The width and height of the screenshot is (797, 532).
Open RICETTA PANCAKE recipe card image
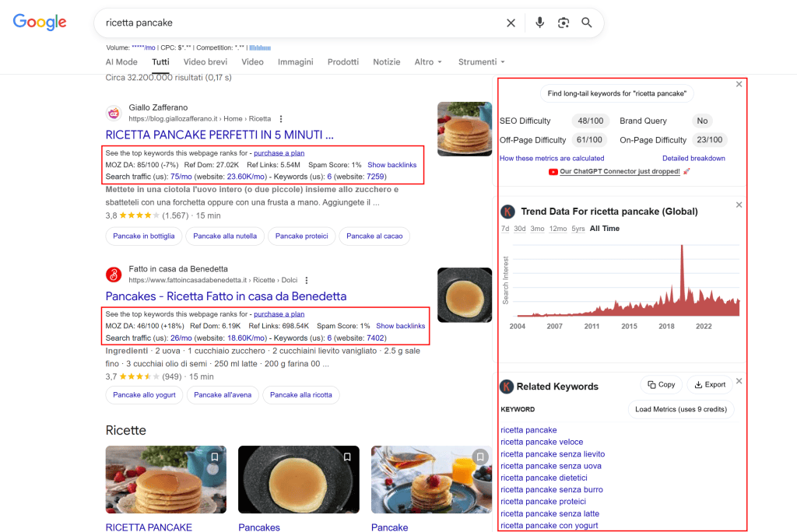click(x=166, y=480)
